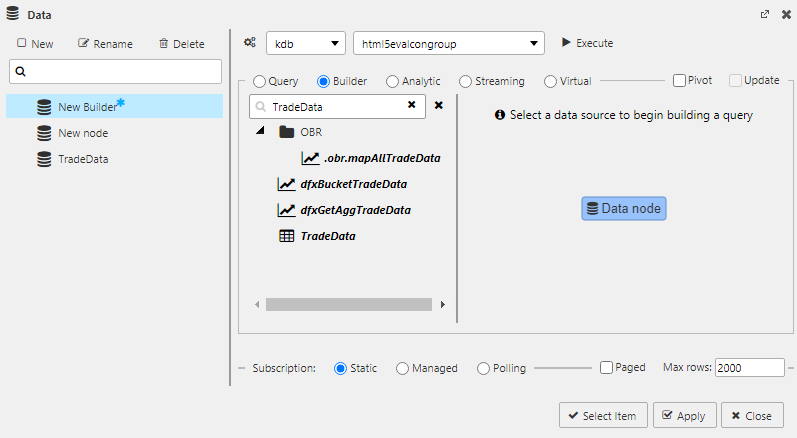Select TradeData in the left data list

coord(83,159)
